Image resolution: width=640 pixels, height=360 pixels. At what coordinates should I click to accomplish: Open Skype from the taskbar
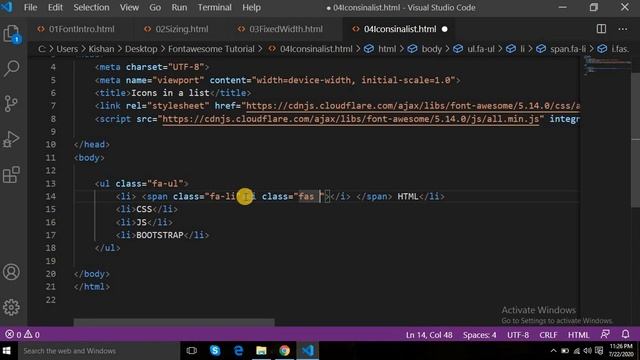pos(215,351)
